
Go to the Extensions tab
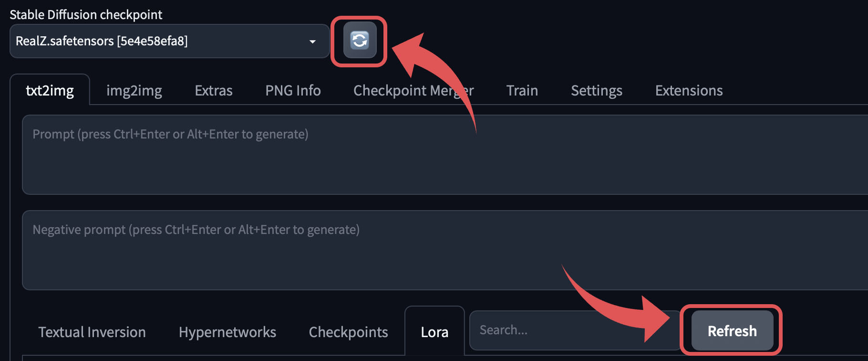pos(689,90)
